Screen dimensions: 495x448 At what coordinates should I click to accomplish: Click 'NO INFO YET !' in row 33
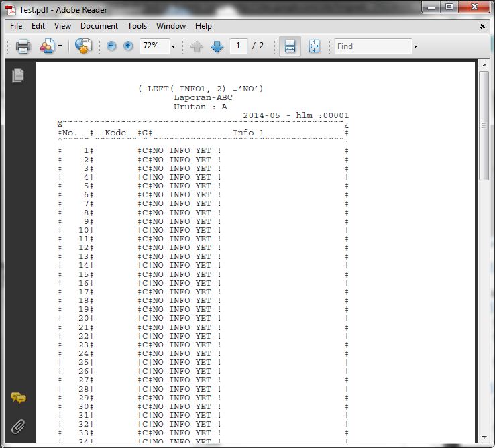(187, 433)
